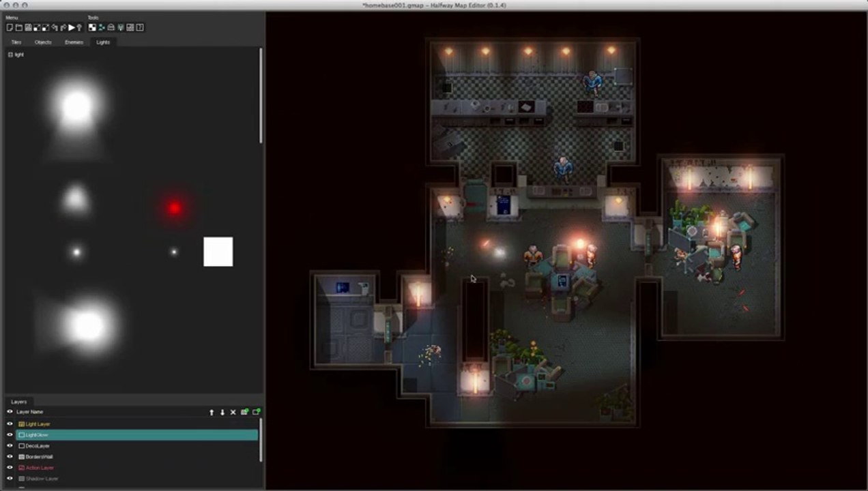868x491 pixels.
Task: Click the add tile layer icon with green plus
Action: [x=245, y=412]
